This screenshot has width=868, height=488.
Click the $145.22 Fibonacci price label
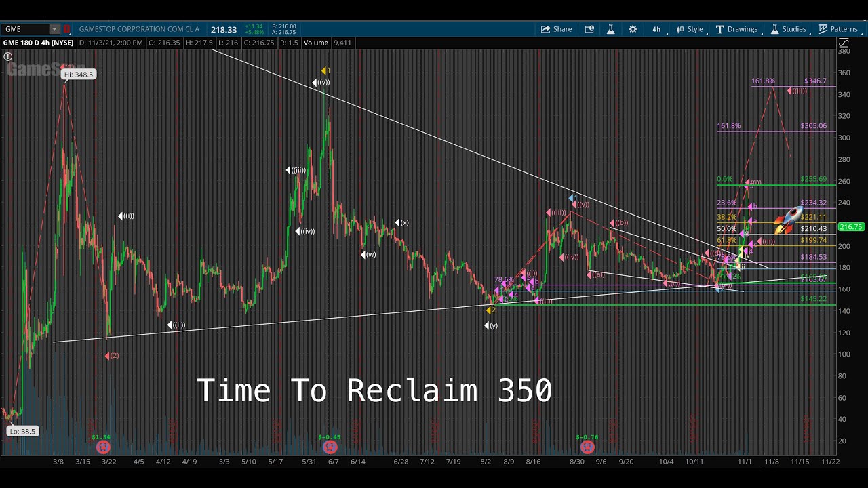click(813, 299)
